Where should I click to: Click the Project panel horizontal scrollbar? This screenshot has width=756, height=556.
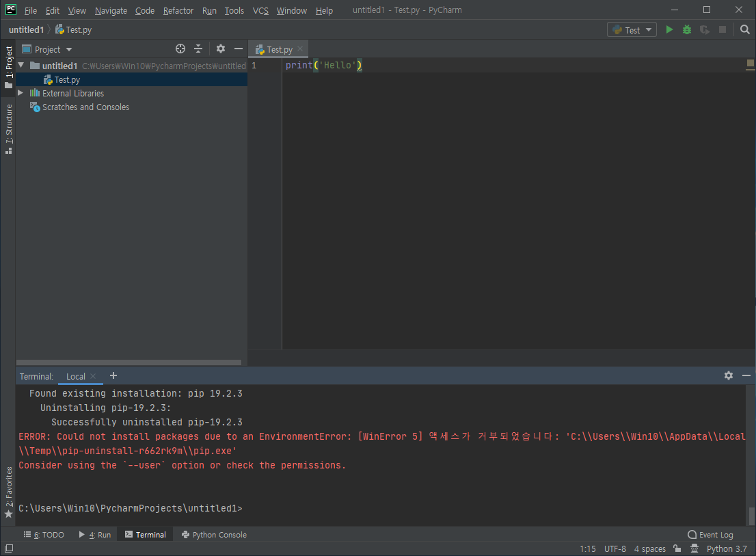click(x=129, y=362)
